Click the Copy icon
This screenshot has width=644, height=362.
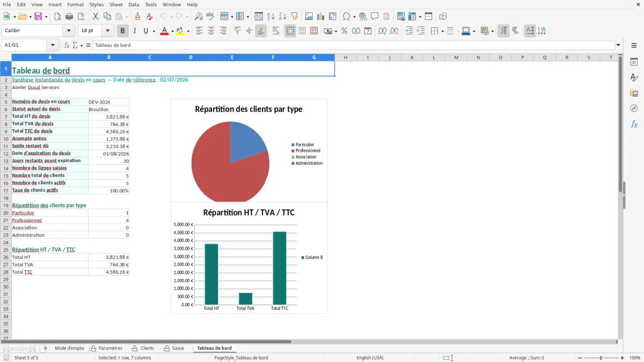[x=107, y=17]
